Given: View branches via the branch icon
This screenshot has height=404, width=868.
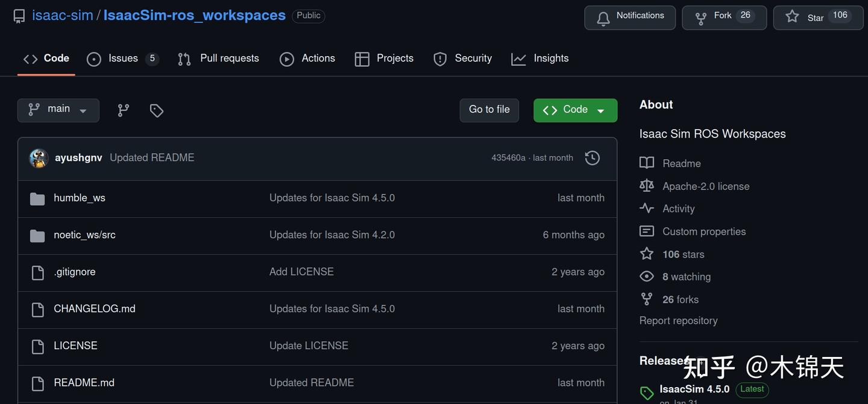Looking at the screenshot, I should pyautogui.click(x=124, y=110).
